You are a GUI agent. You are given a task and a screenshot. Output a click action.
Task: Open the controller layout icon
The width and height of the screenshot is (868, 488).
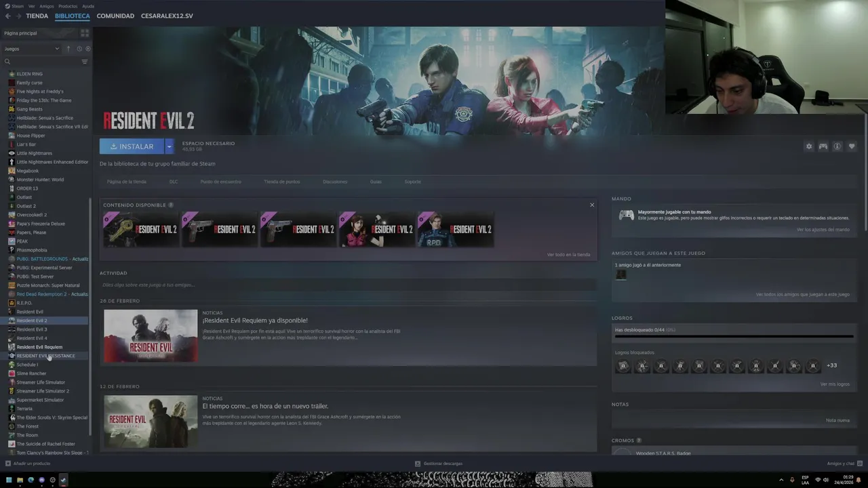click(823, 146)
